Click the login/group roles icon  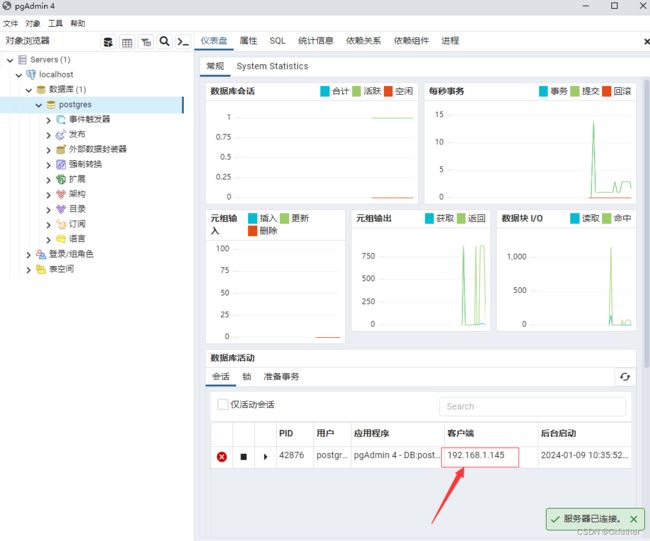[41, 254]
